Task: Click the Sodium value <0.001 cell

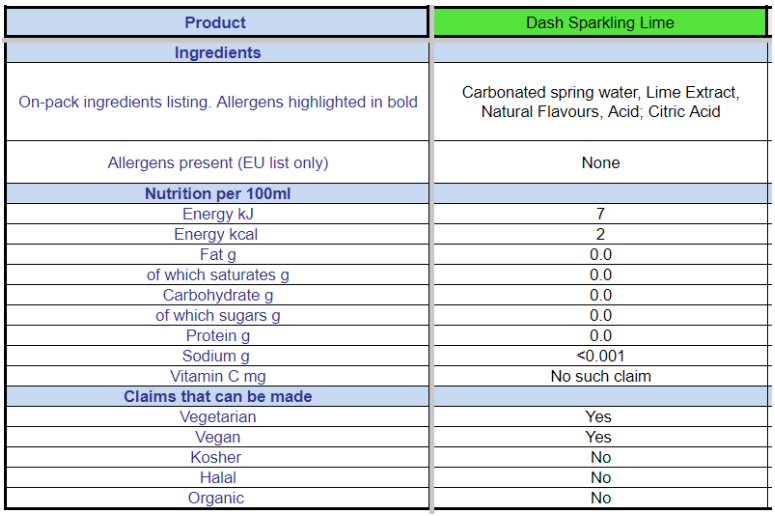Action: tap(601, 356)
